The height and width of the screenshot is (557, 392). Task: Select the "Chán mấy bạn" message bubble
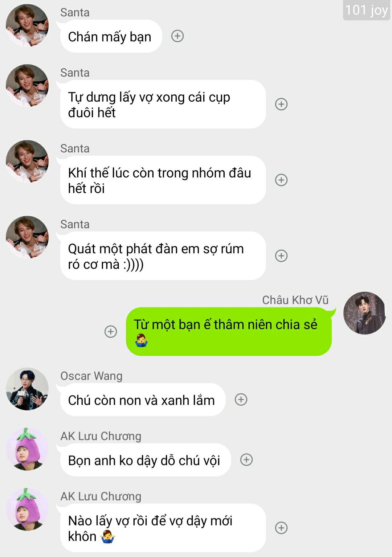[111, 36]
